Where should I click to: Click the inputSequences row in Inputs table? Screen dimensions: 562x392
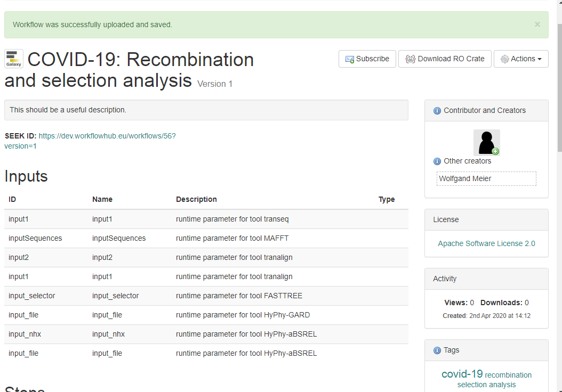pyautogui.click(x=206, y=238)
